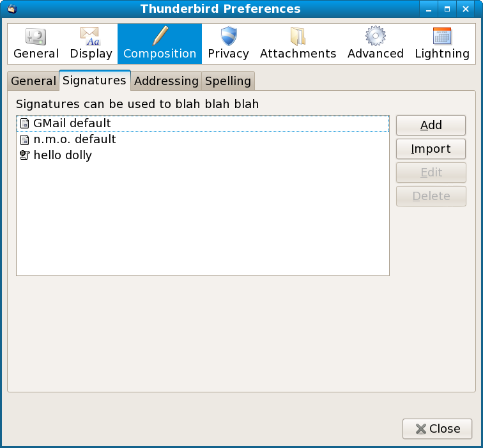
Task: Click the document icon beside n.m.o. default
Action: 24,139
